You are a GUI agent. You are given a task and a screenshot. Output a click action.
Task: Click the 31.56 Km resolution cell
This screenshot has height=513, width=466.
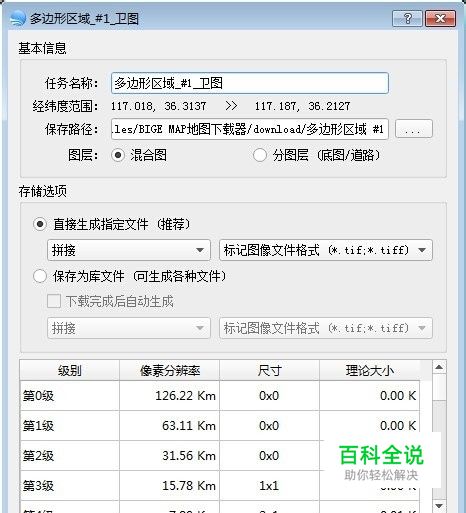(170, 456)
